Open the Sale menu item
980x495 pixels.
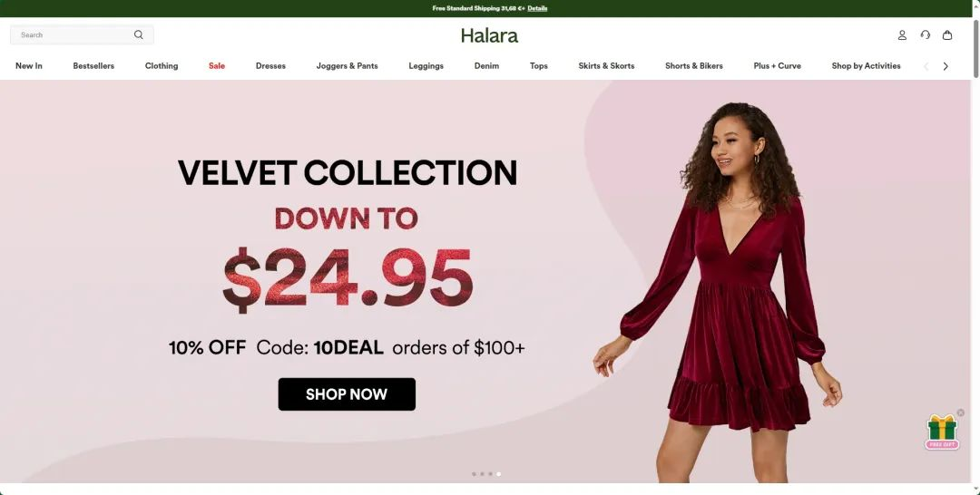pos(217,65)
